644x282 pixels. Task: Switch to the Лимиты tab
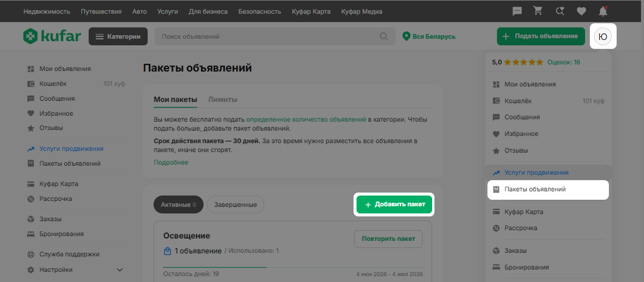[x=222, y=100]
